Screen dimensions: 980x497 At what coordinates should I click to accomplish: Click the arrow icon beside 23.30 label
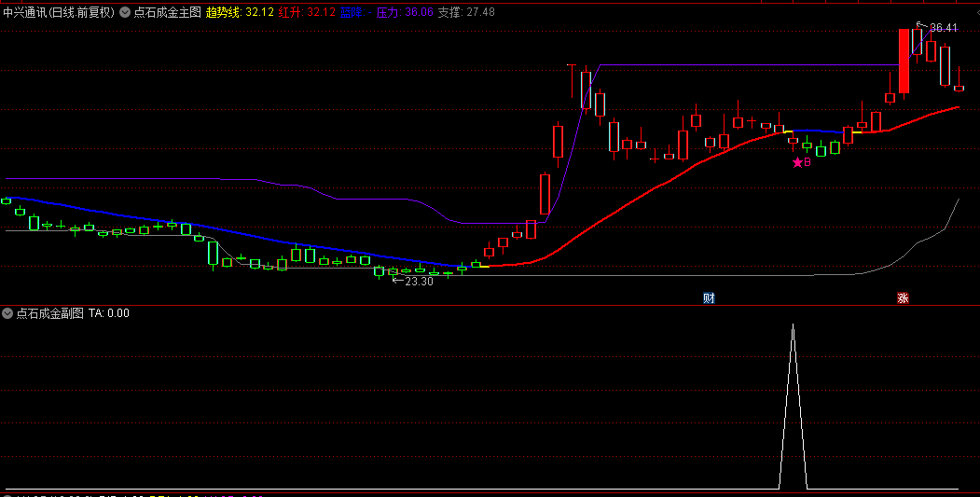point(396,280)
